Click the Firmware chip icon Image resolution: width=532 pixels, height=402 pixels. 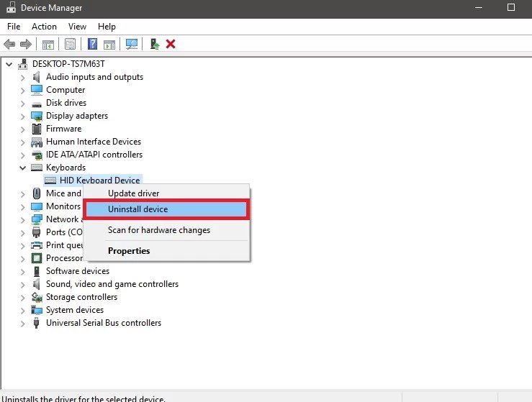coord(37,129)
